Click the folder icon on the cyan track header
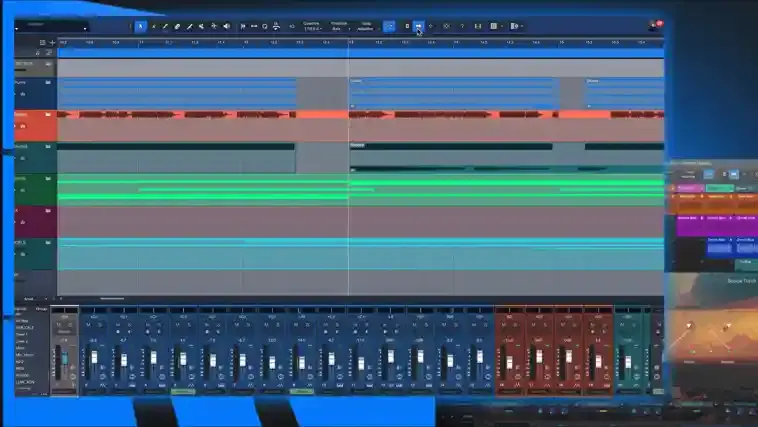 48,242
